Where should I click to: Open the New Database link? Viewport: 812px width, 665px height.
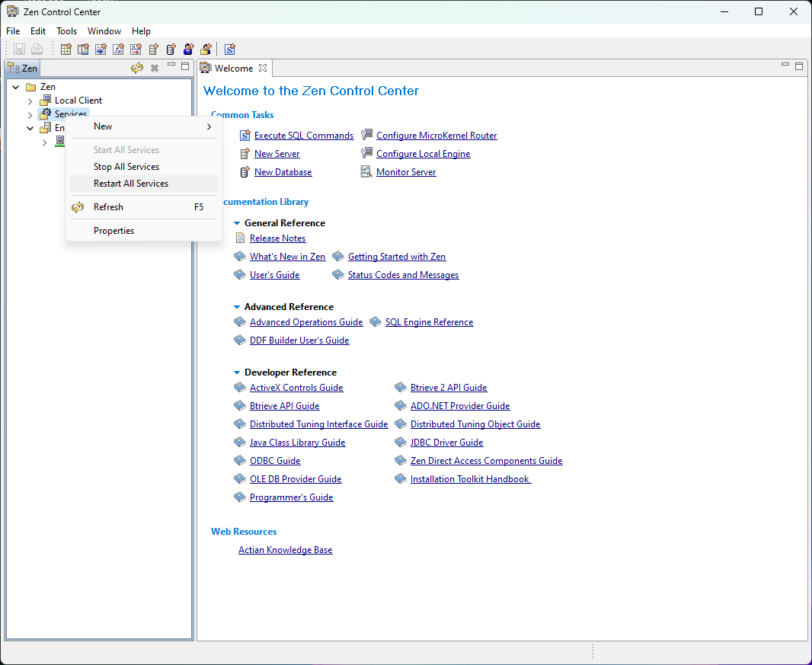click(283, 172)
